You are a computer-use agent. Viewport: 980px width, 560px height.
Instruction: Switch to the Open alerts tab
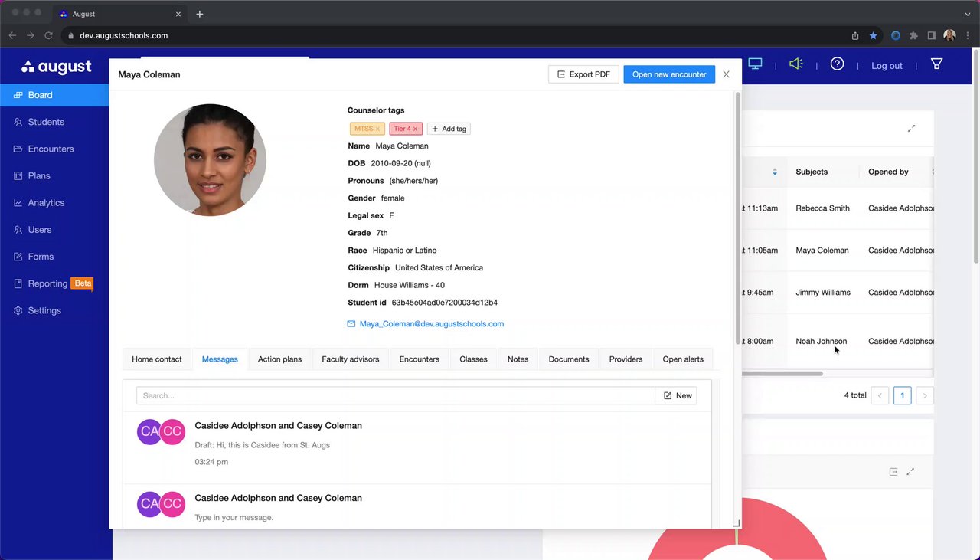point(683,359)
